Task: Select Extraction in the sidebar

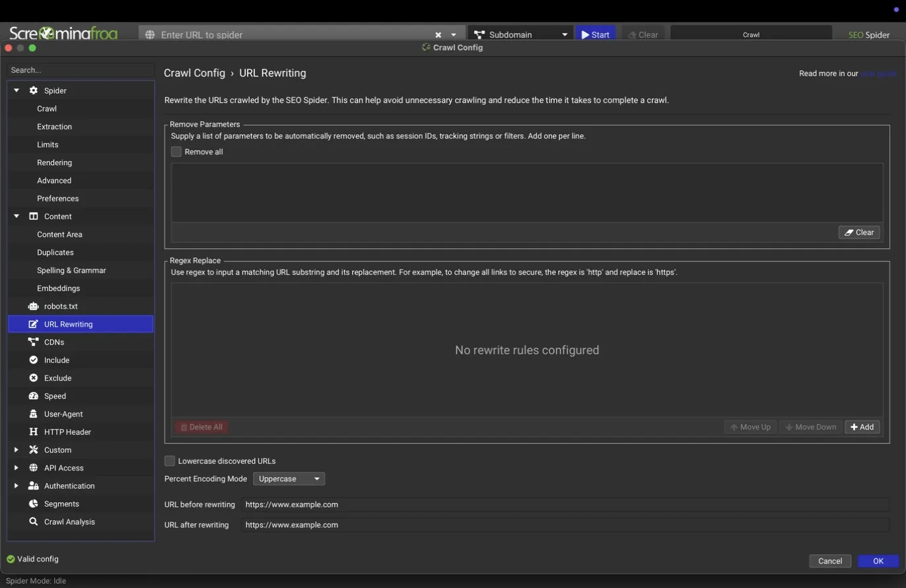Action: point(55,127)
